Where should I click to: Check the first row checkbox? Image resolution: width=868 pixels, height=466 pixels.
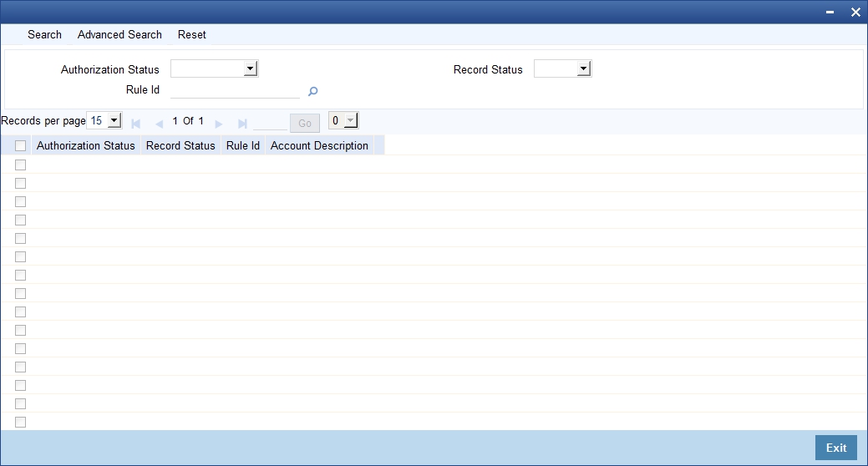[21, 165]
